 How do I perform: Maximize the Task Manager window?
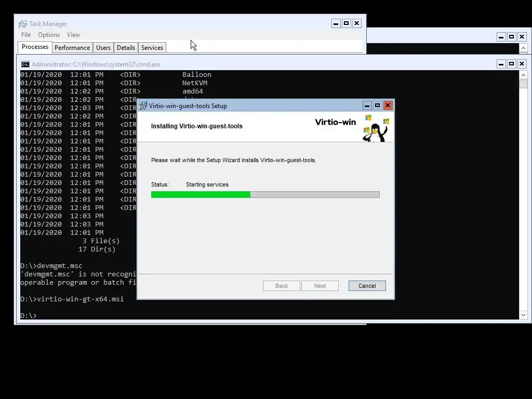pyautogui.click(x=346, y=23)
